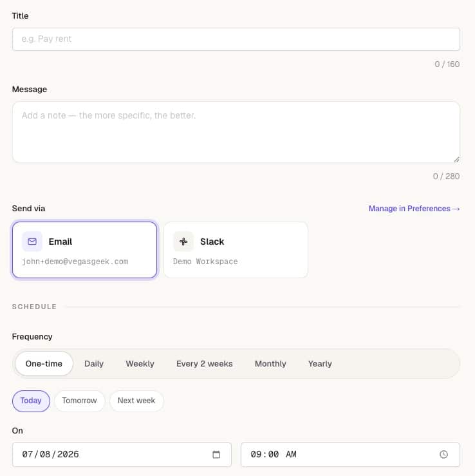Click the Title label
The height and width of the screenshot is (476, 475).
(21, 16)
